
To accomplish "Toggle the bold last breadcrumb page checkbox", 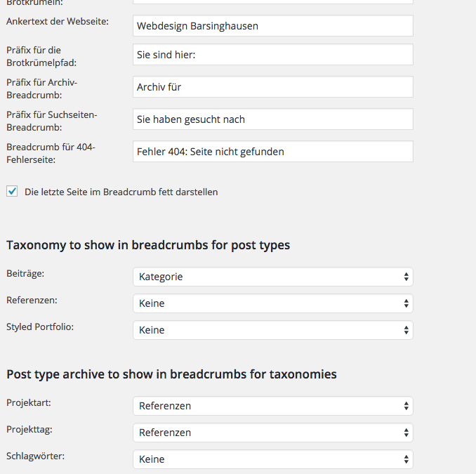I will tap(12, 191).
